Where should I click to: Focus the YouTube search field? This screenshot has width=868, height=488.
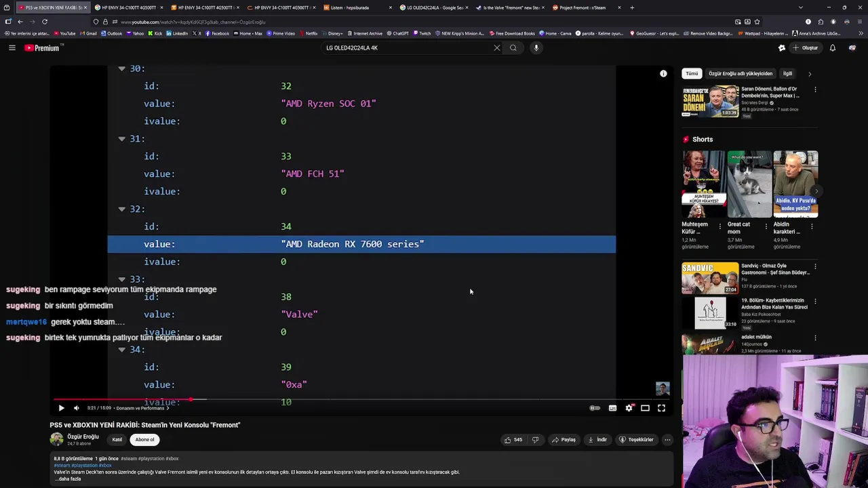coord(407,47)
